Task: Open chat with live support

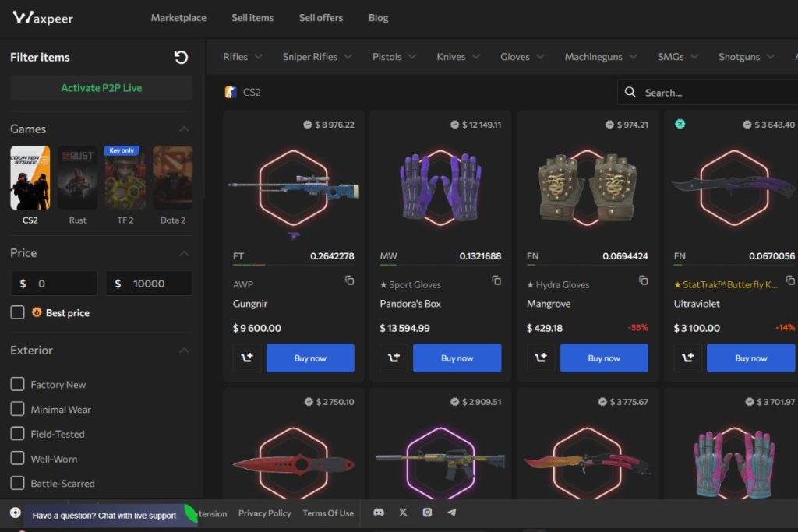Action: 104,515
